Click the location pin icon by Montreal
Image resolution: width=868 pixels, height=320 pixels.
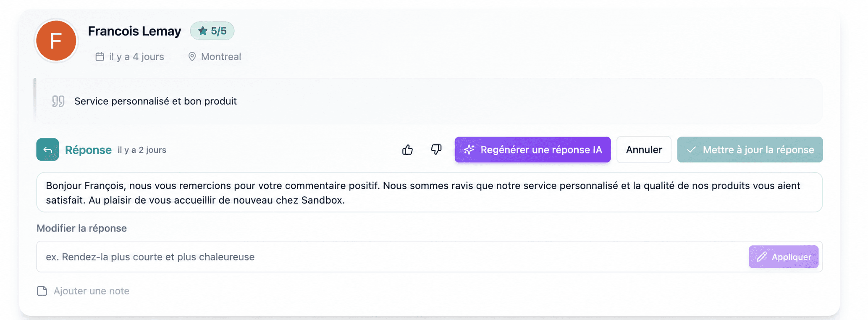192,56
